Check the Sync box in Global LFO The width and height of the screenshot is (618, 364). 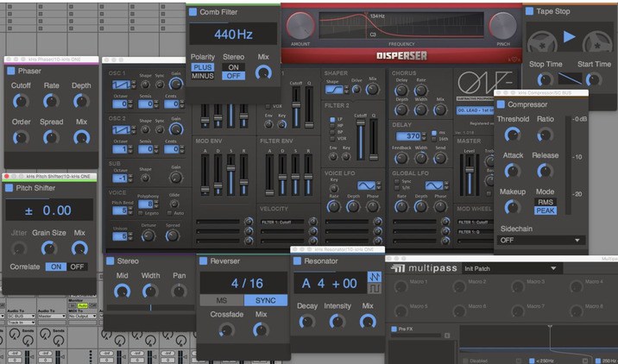(x=396, y=182)
